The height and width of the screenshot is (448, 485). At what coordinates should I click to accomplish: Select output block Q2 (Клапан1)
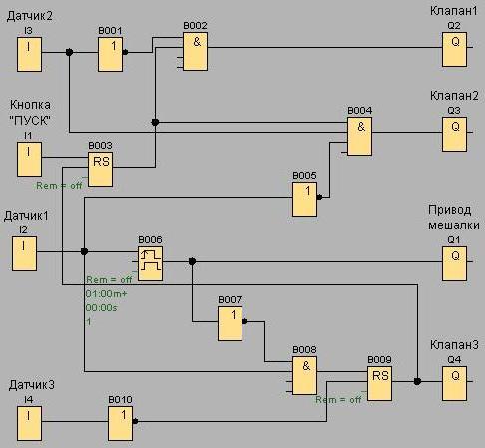pos(454,49)
